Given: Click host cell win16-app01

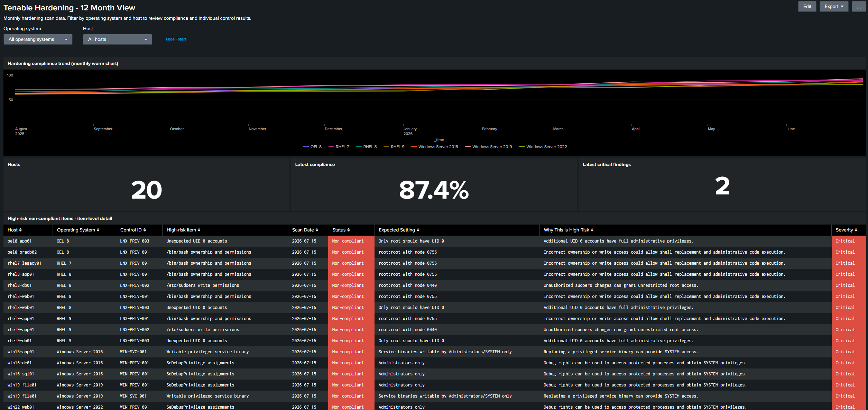Looking at the screenshot, I should coord(21,352).
